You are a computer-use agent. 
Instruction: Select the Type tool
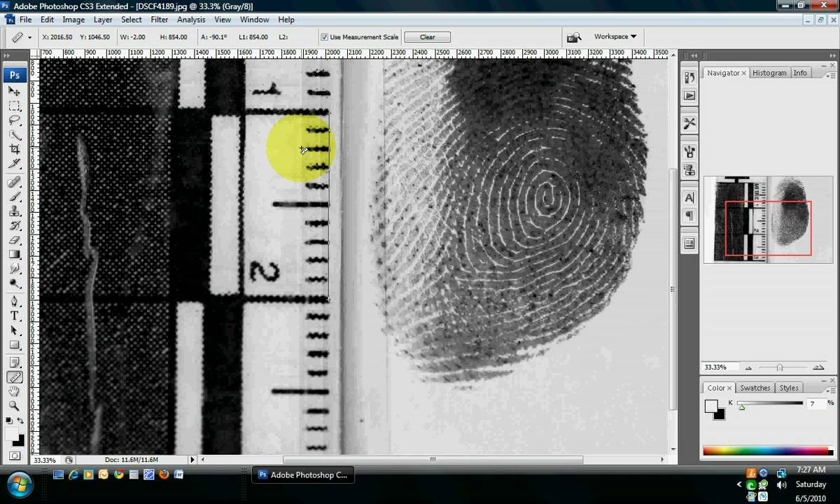(14, 316)
